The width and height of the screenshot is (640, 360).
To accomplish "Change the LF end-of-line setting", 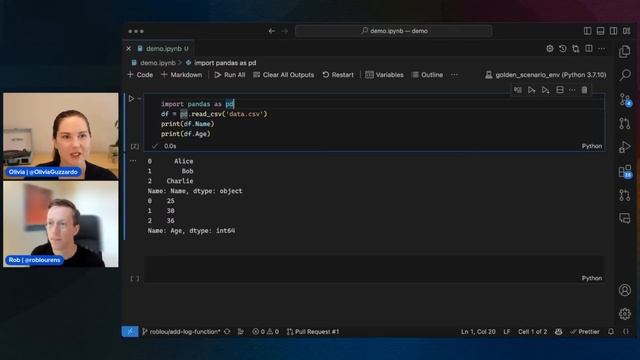I will [x=507, y=331].
